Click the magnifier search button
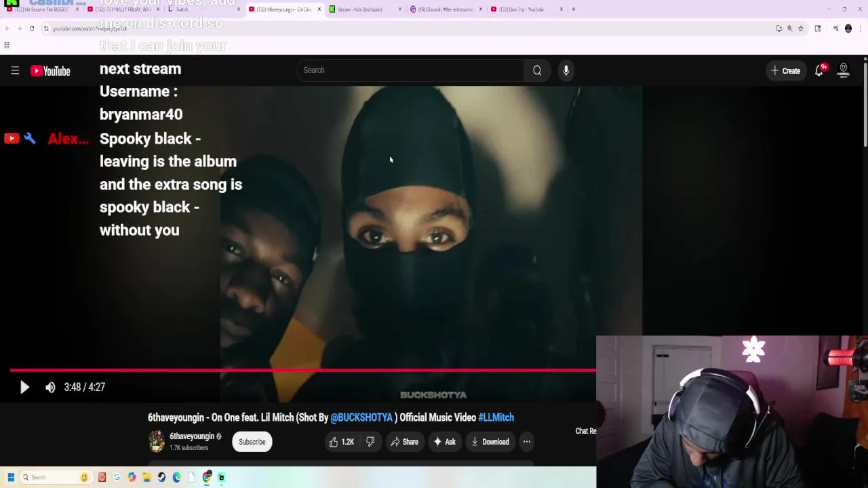Image resolution: width=868 pixels, height=488 pixels. click(x=537, y=70)
